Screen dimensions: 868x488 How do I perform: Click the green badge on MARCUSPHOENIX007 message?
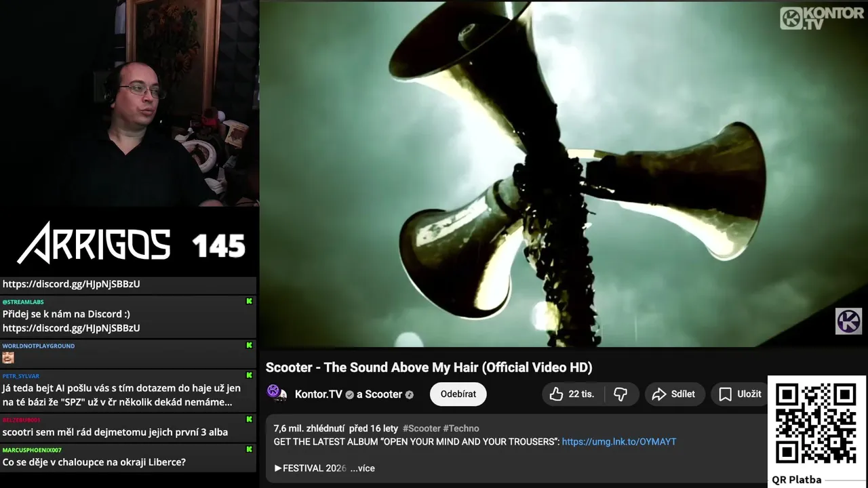pos(249,449)
